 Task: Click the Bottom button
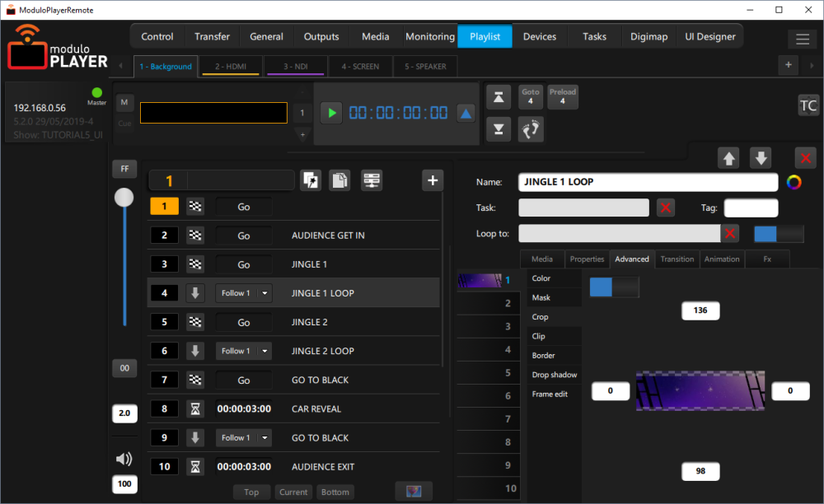coord(335,492)
